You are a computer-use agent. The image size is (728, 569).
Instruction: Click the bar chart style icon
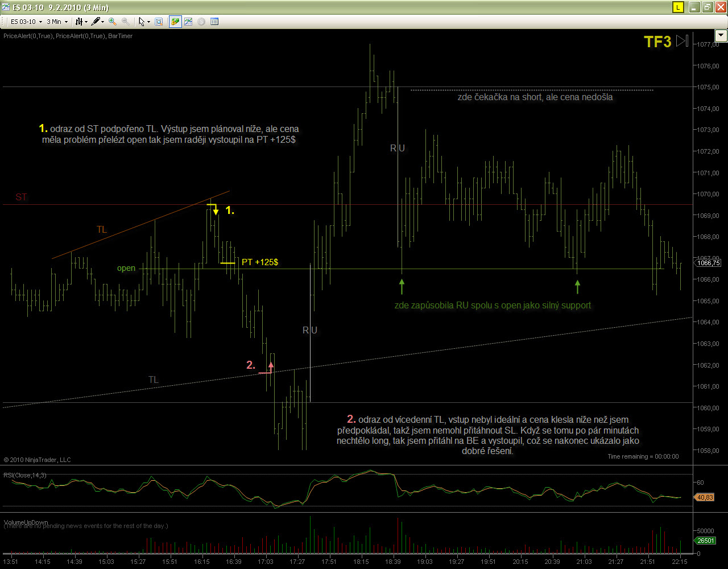tap(79, 22)
